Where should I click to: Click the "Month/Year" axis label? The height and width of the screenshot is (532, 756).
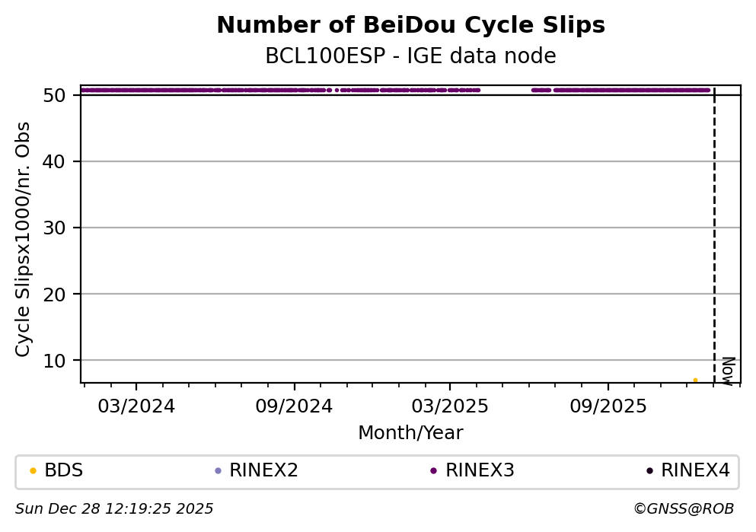coord(410,433)
